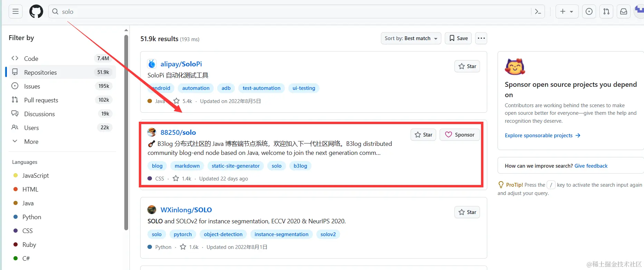The height and width of the screenshot is (270, 644).
Task: Select the solo tag under 88250/solo
Action: tap(277, 166)
